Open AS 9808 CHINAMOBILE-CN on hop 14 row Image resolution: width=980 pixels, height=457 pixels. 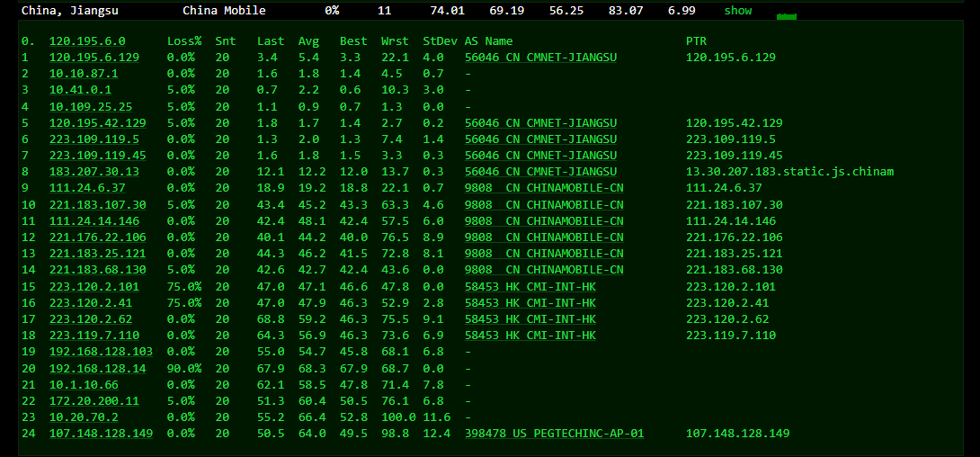click(544, 270)
